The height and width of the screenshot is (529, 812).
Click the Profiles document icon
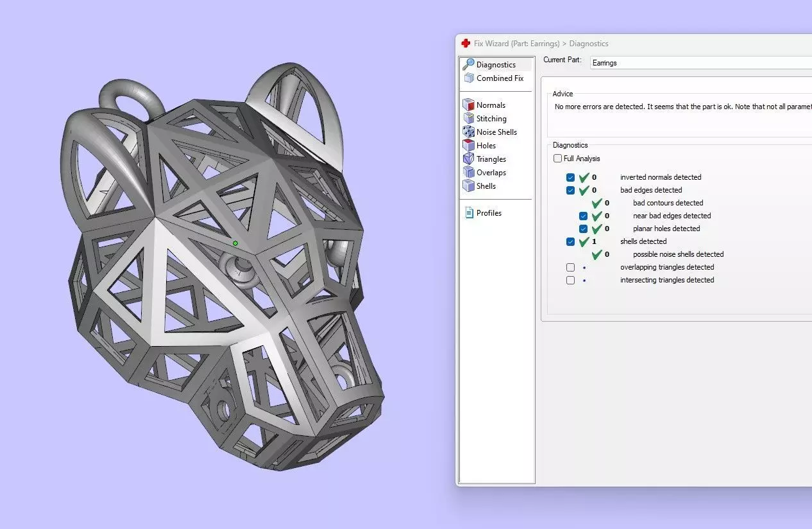(x=469, y=213)
